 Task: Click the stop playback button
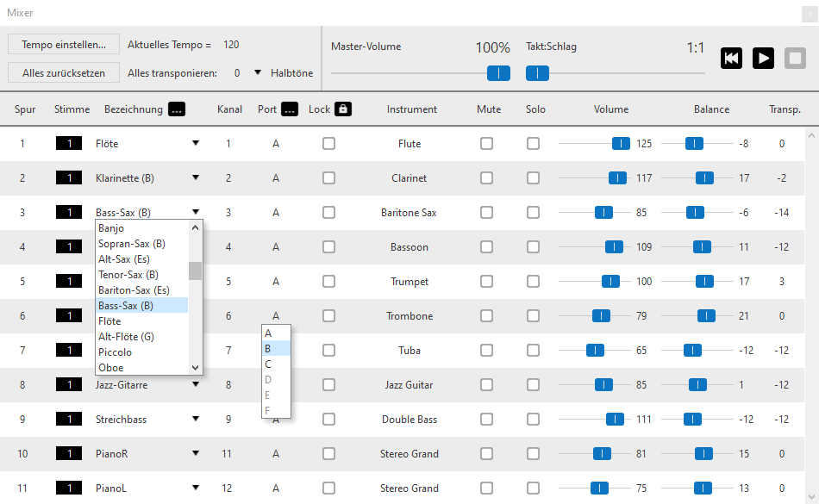coord(794,58)
